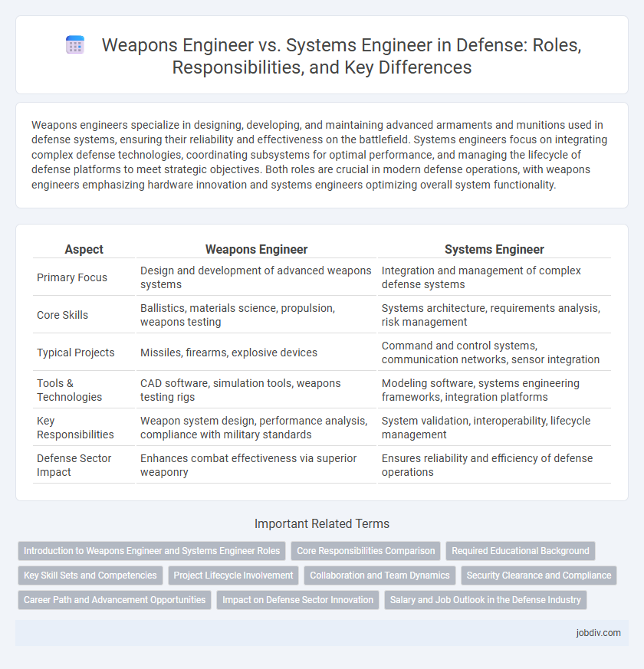Click 'Ensures reliability and efficiency of defense operations' cell
Image resolution: width=644 pixels, height=669 pixels.
tap(495, 465)
